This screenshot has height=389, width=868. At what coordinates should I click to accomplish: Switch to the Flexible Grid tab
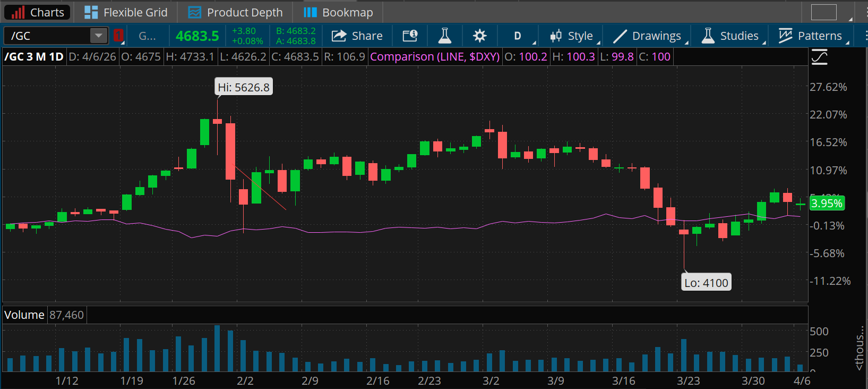[126, 12]
